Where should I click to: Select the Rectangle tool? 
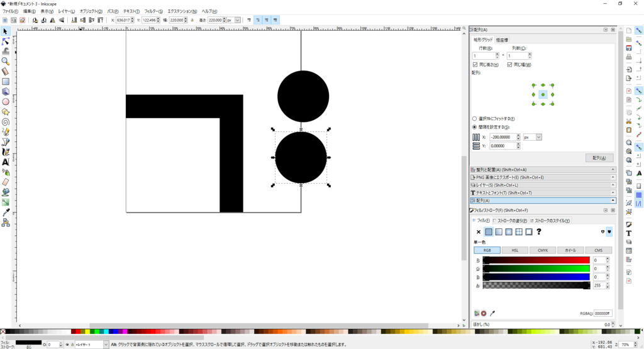coord(5,82)
